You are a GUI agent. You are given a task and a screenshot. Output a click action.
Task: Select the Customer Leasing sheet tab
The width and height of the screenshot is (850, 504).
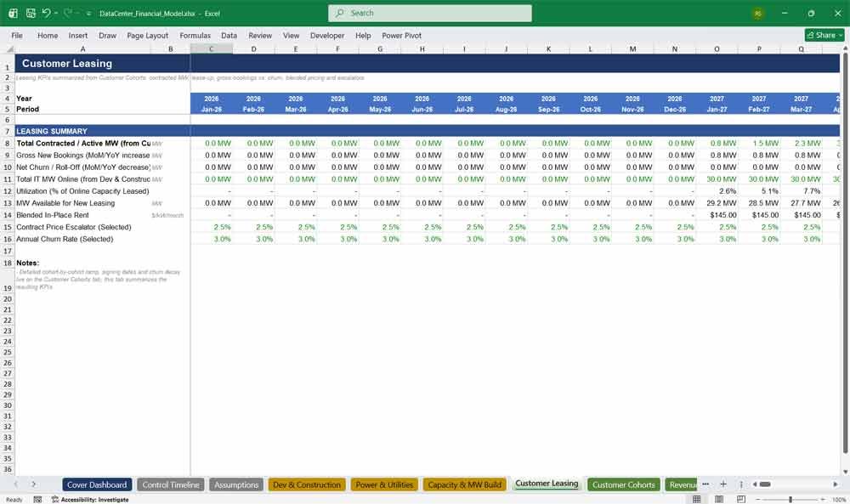[x=547, y=484]
